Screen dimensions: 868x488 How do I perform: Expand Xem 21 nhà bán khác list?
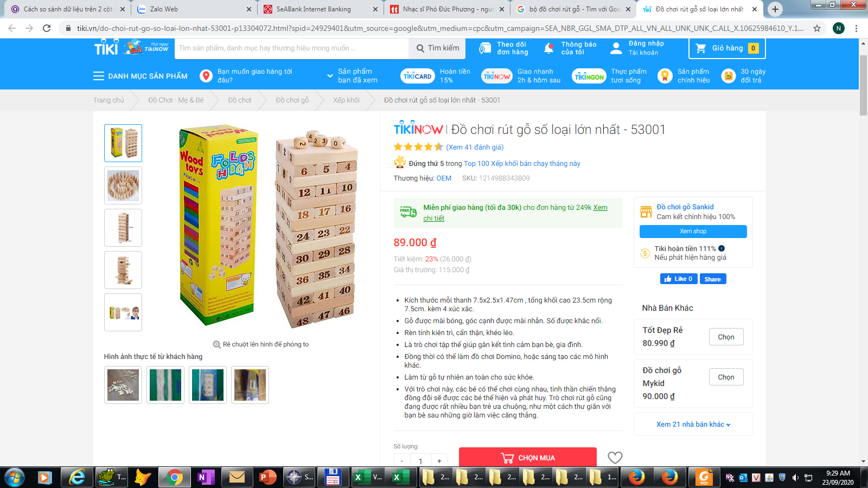pos(693,424)
